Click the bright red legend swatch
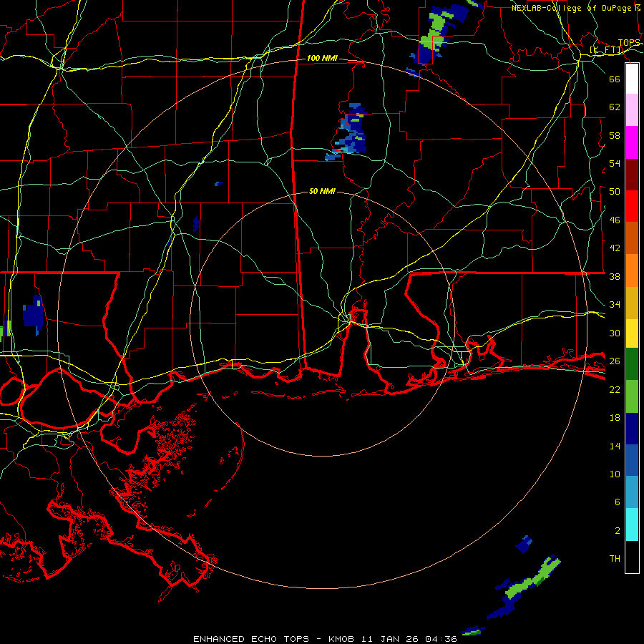Image resolution: width=644 pixels, height=644 pixels. pos(632,206)
